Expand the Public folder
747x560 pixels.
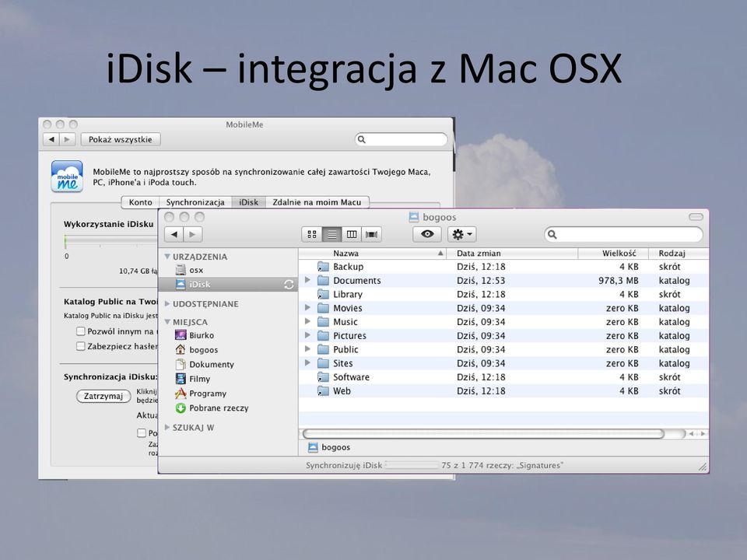pyautogui.click(x=308, y=349)
